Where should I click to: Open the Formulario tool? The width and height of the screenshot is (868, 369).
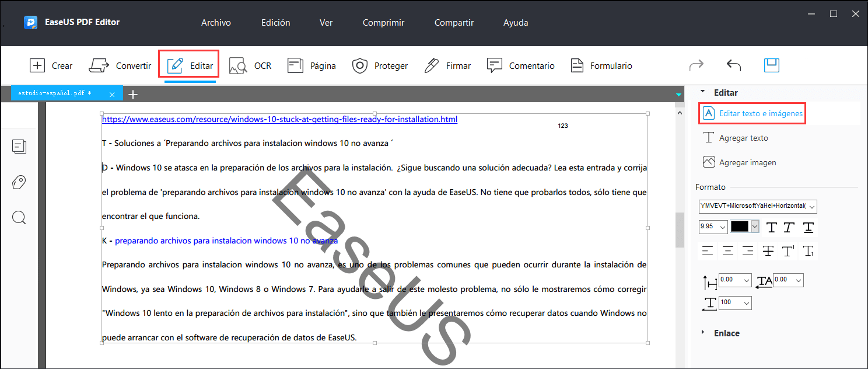(601, 65)
